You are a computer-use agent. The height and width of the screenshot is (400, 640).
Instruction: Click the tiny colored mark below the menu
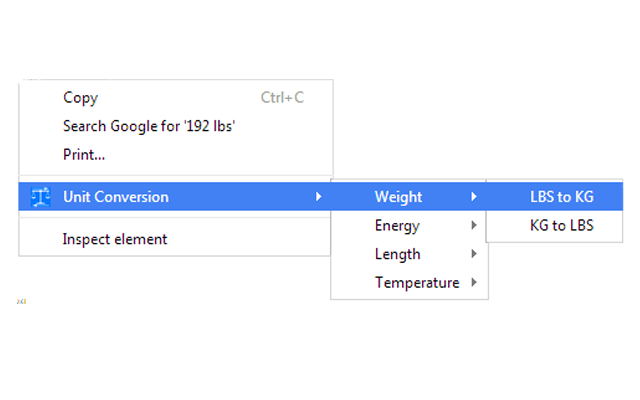[21, 300]
